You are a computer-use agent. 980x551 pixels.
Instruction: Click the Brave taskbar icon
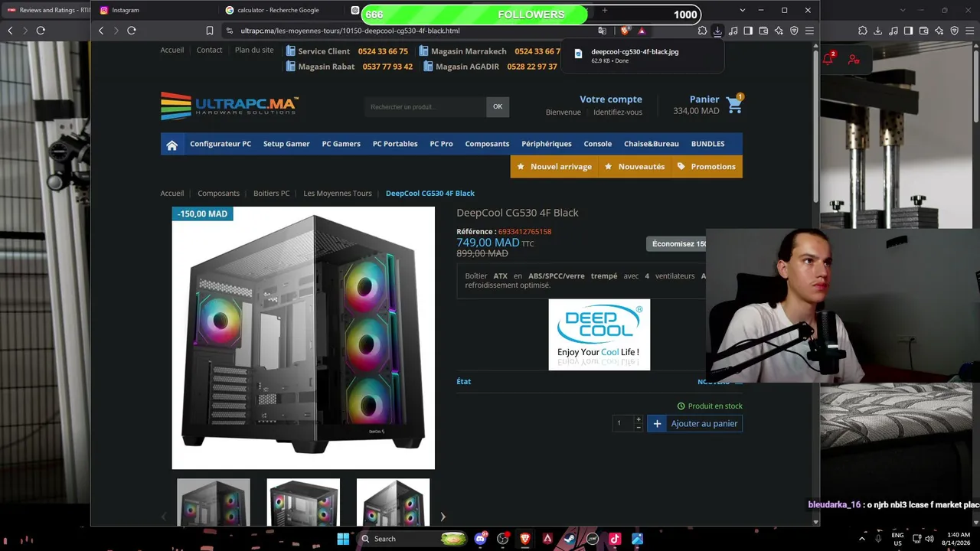point(525,539)
